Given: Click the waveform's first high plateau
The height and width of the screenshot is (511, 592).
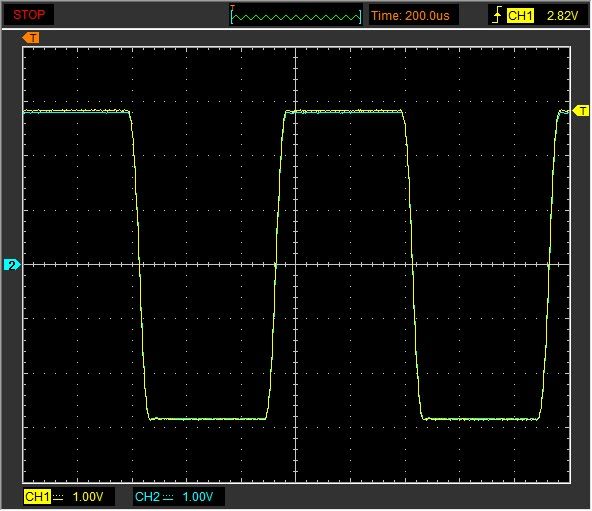Looking at the screenshot, I should [x=76, y=111].
